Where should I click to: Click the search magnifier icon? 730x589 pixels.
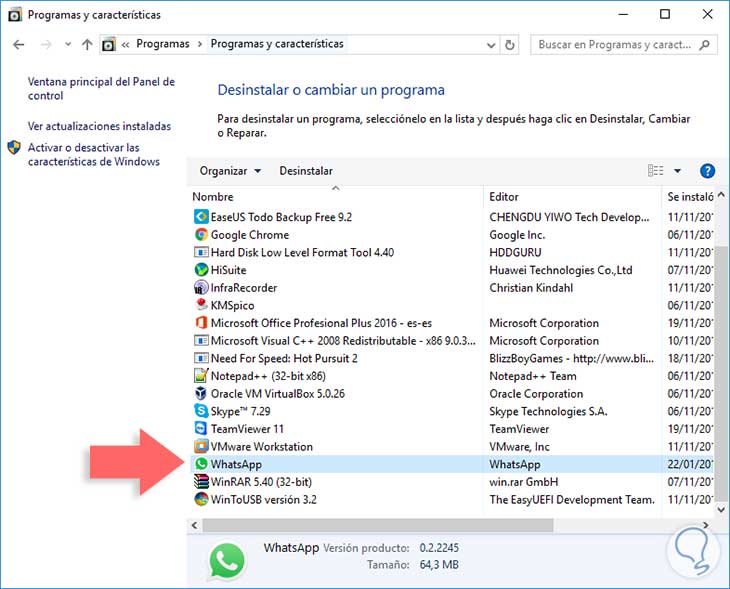tap(705, 45)
